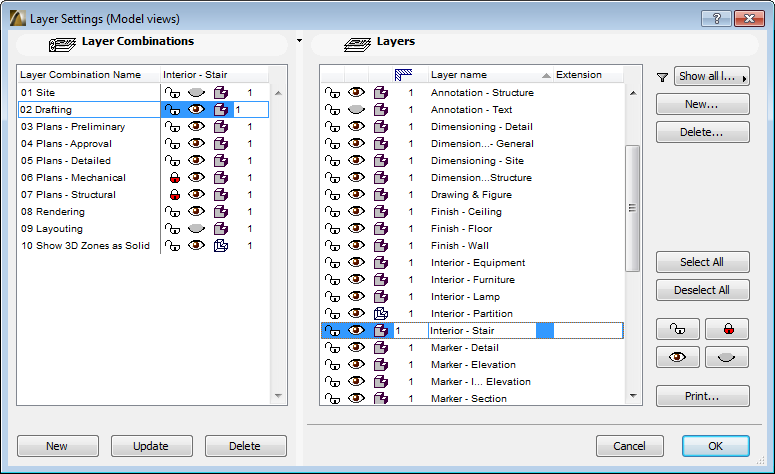
Task: Toggle visibility eye for 02 Drafting combination
Action: point(196,110)
